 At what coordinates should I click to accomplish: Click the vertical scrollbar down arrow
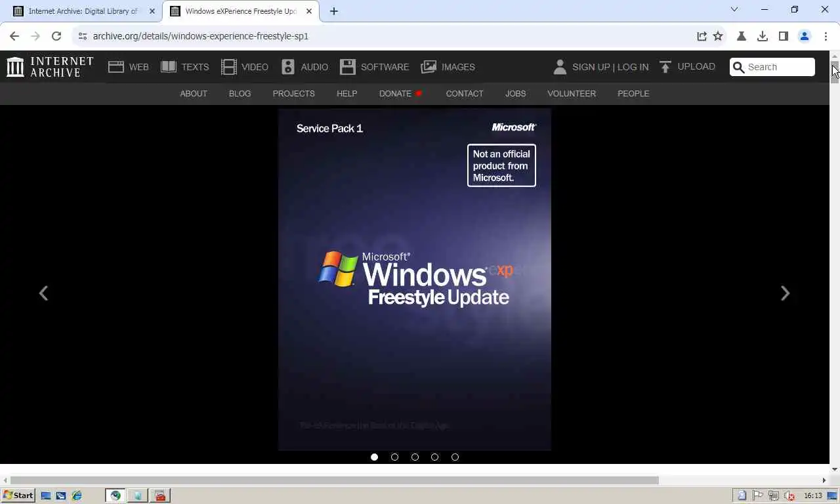(x=835, y=469)
